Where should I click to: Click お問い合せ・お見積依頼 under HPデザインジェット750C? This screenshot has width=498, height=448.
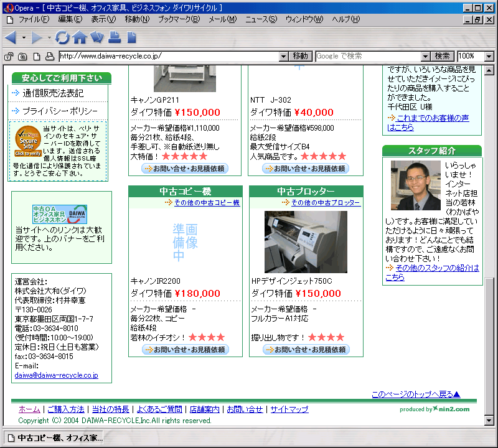(x=306, y=350)
